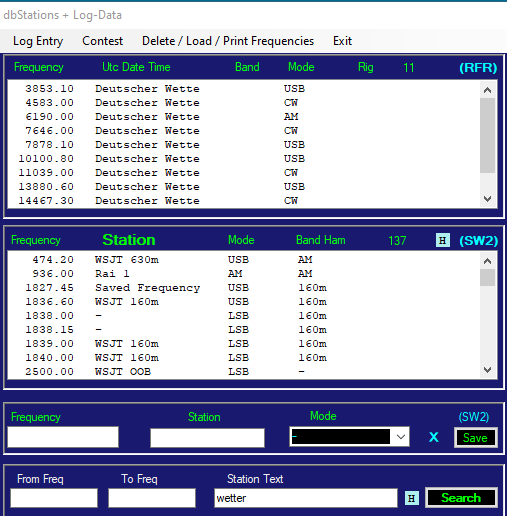Viewport: 507px width, 516px height.
Task: Click the Station entry input field
Action: point(207,438)
